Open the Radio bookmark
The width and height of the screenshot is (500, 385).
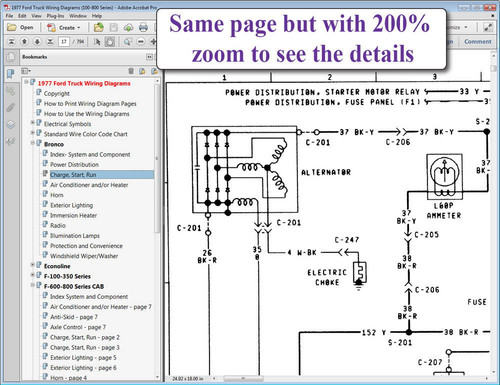(58, 226)
